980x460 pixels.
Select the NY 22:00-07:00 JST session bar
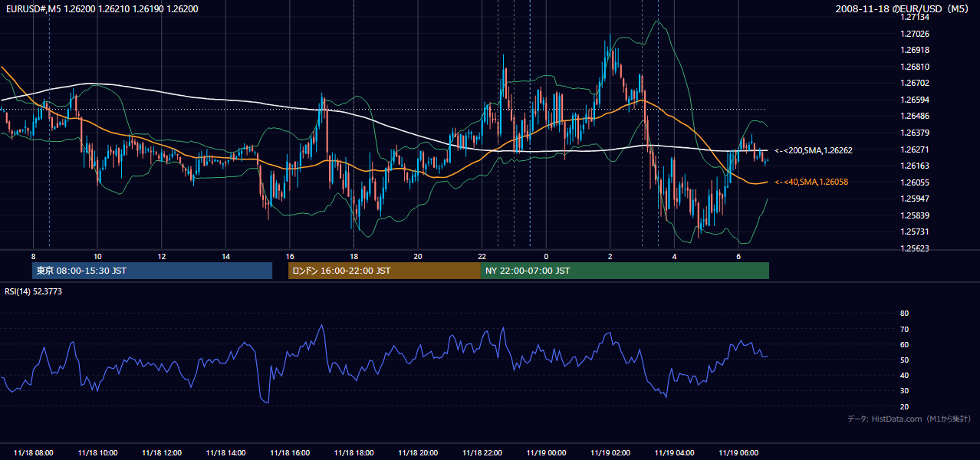pos(625,271)
